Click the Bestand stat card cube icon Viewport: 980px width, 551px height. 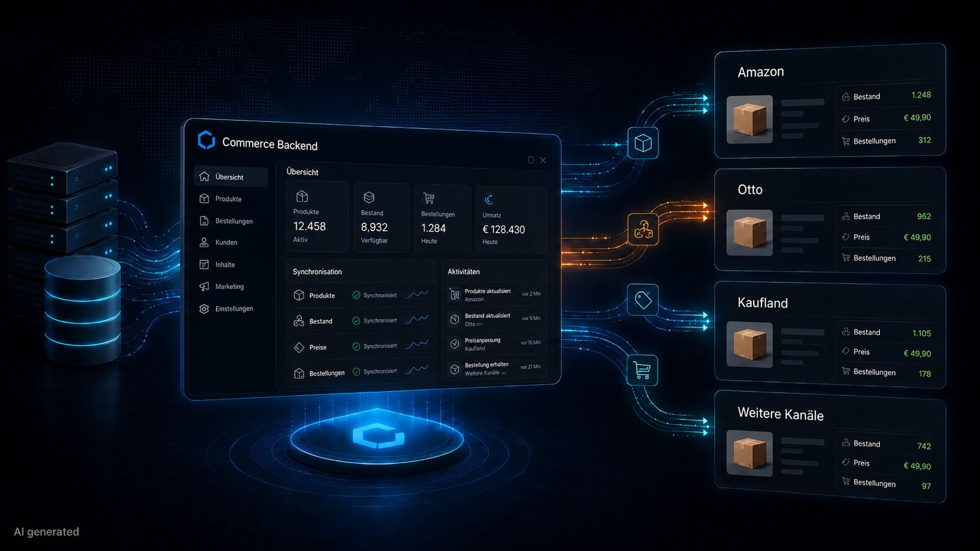pos(369,197)
